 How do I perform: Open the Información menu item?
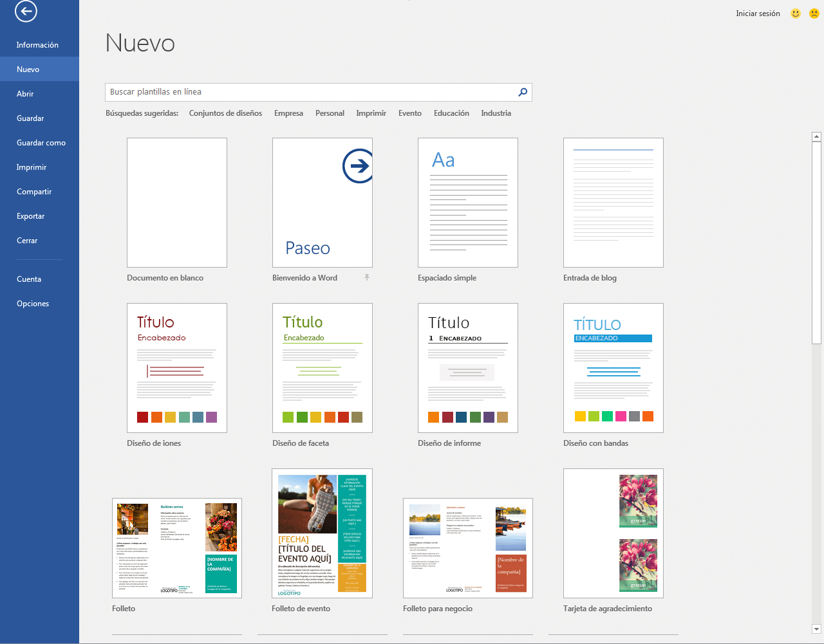pyautogui.click(x=39, y=45)
